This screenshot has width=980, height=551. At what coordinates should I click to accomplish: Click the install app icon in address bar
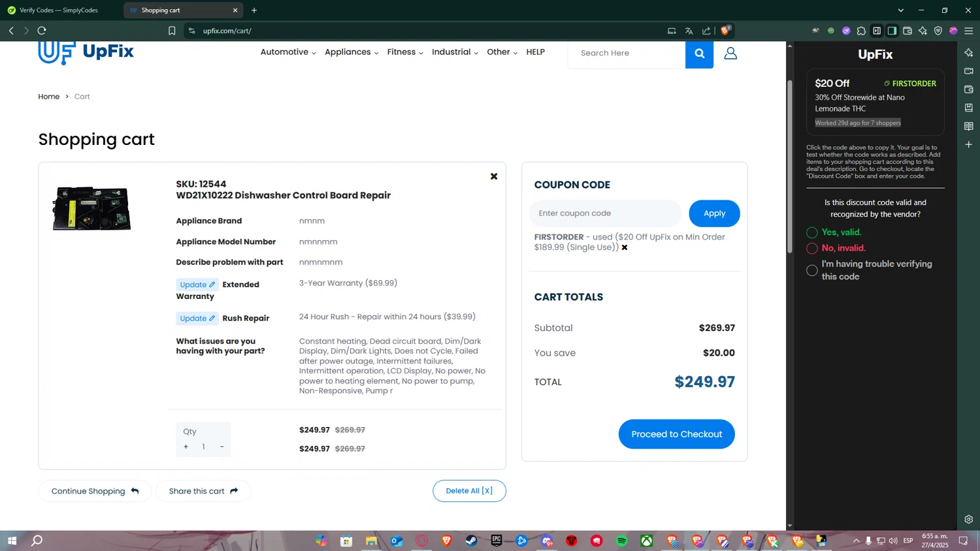pyautogui.click(x=672, y=31)
